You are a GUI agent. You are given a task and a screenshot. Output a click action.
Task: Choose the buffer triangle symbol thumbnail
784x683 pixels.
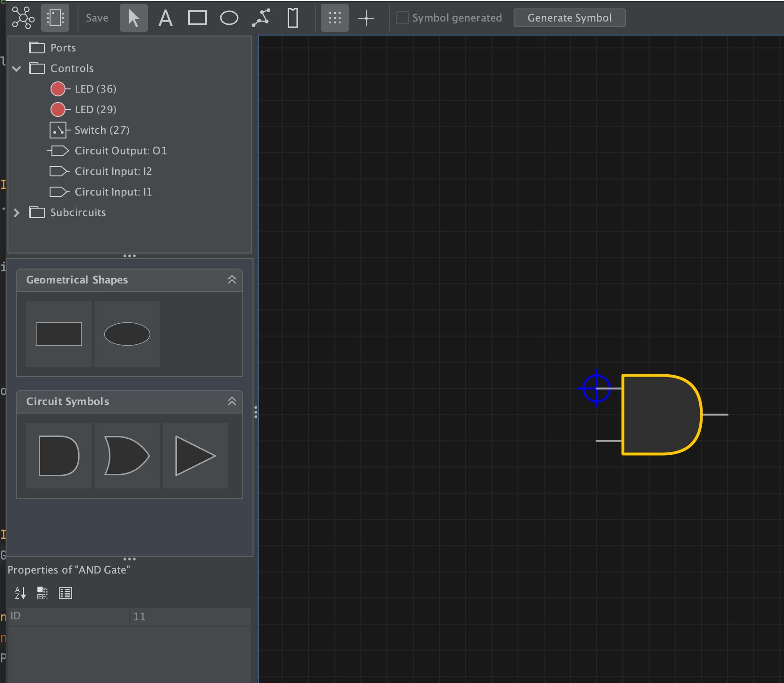[x=196, y=456]
